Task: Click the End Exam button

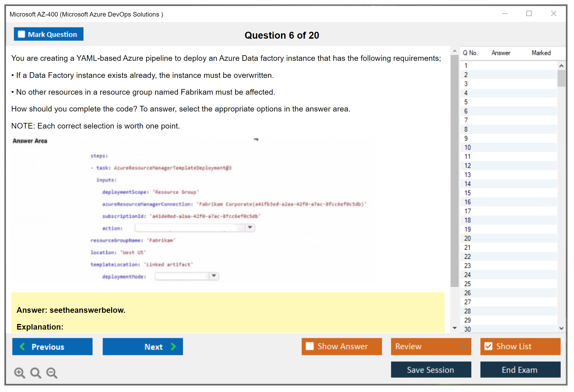Action: click(520, 370)
